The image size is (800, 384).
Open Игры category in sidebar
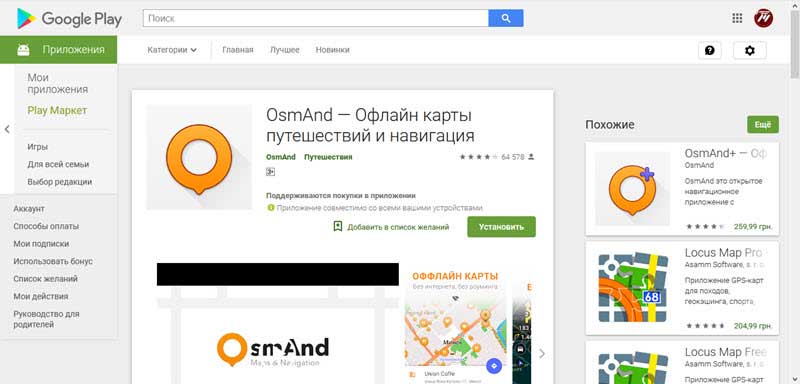(x=38, y=147)
